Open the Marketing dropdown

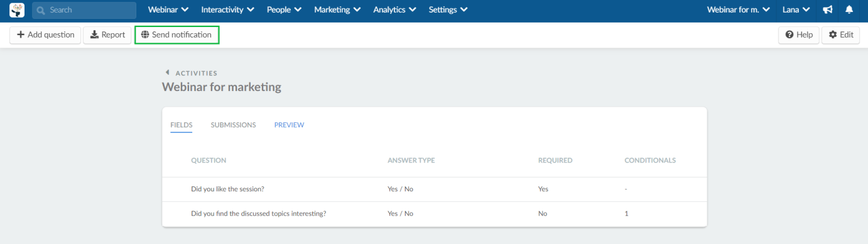click(x=337, y=10)
